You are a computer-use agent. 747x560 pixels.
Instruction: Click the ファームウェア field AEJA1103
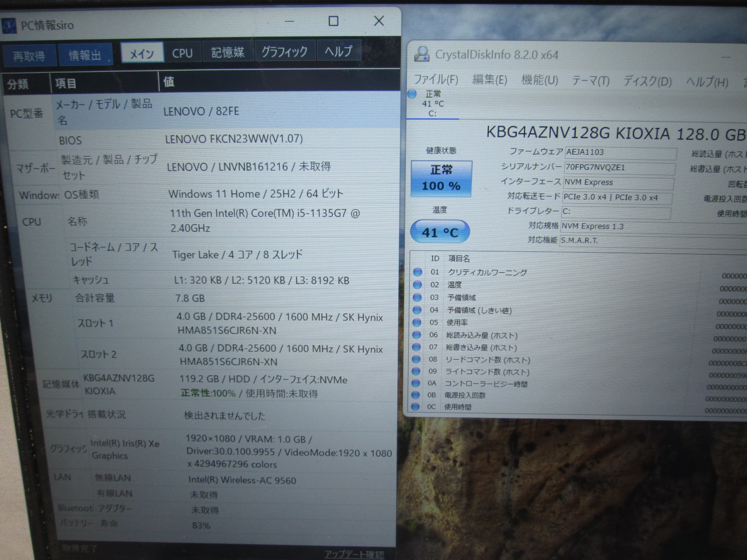(620, 153)
